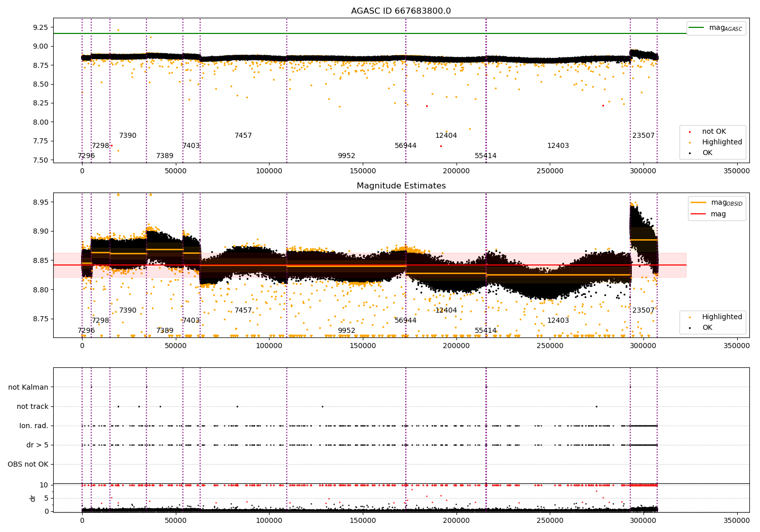Click OBSID label 12403 in the top plot

pyautogui.click(x=558, y=146)
